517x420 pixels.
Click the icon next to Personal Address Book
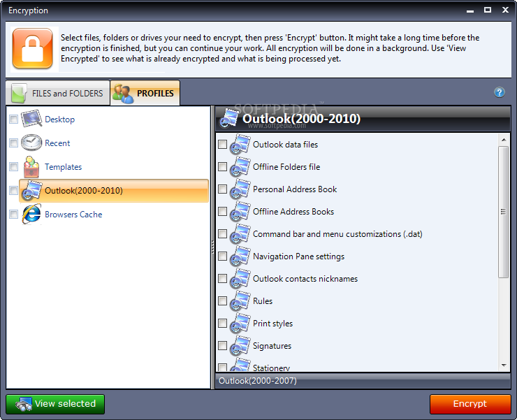pos(240,189)
